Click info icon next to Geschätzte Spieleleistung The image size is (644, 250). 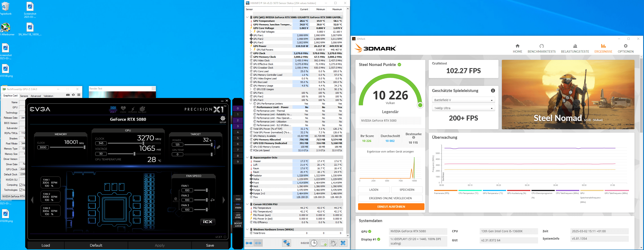[493, 91]
